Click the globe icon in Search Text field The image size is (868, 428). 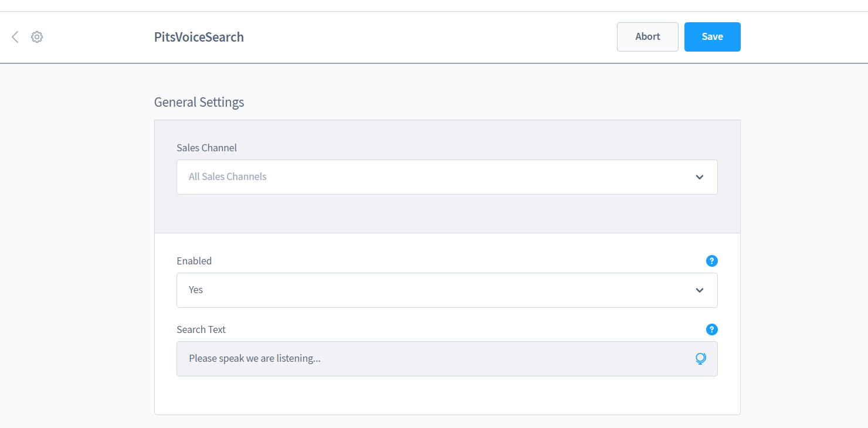[x=700, y=358]
